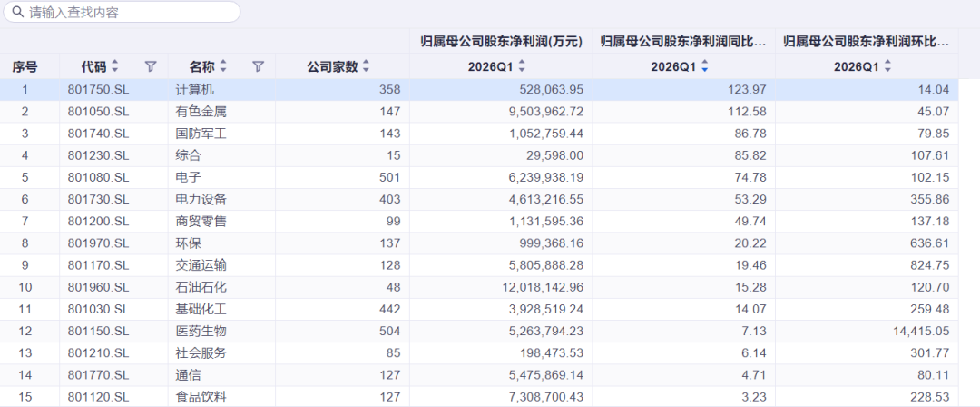980x407 pixels.
Task: Click code 801970.SL
Action: (x=98, y=243)
